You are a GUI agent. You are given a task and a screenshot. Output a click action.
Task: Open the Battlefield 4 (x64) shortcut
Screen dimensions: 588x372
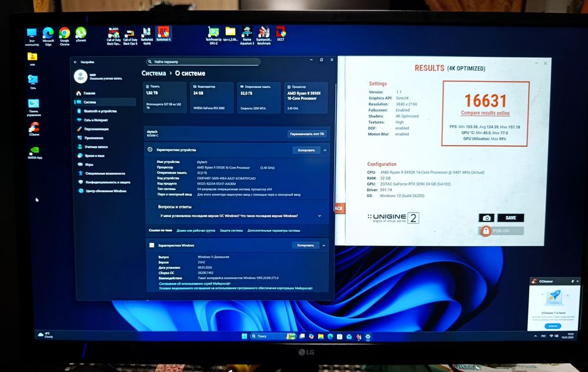146,36
